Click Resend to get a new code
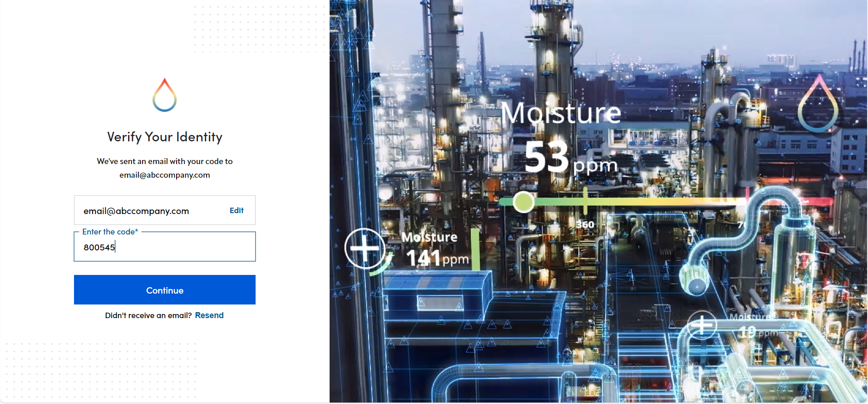This screenshot has width=868, height=404. coord(209,315)
